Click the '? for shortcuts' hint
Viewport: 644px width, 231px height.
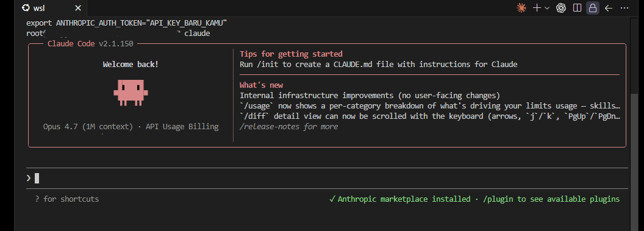point(67,199)
